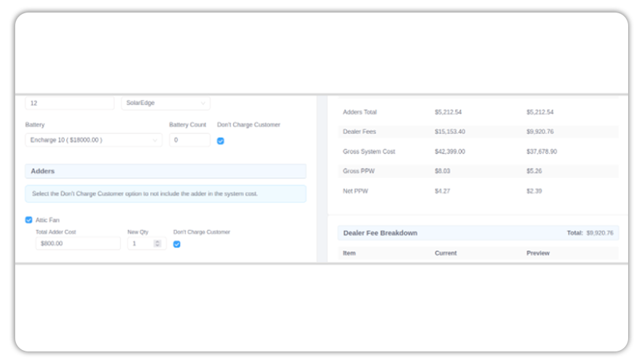
Task: Click the Battery Count input field
Action: [x=189, y=140]
